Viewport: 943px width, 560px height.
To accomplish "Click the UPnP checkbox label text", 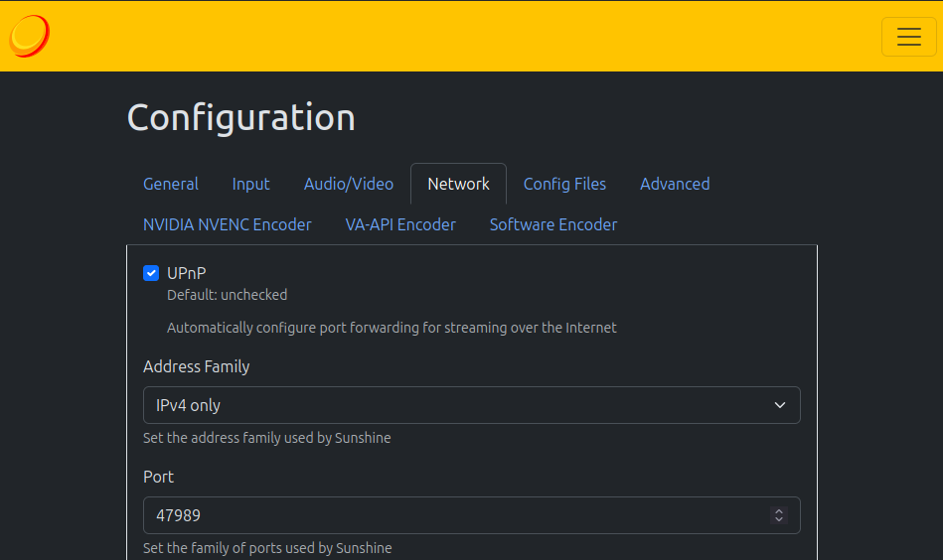I will click(x=187, y=273).
